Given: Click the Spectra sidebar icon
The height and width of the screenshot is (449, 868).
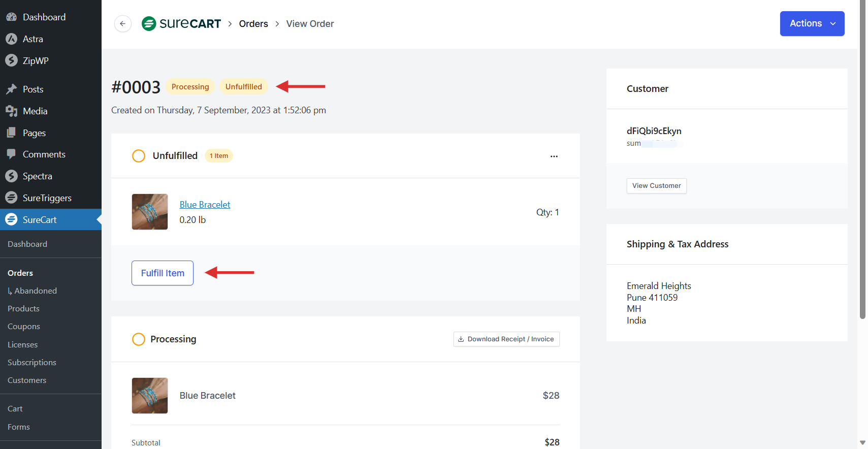Looking at the screenshot, I should (x=11, y=176).
